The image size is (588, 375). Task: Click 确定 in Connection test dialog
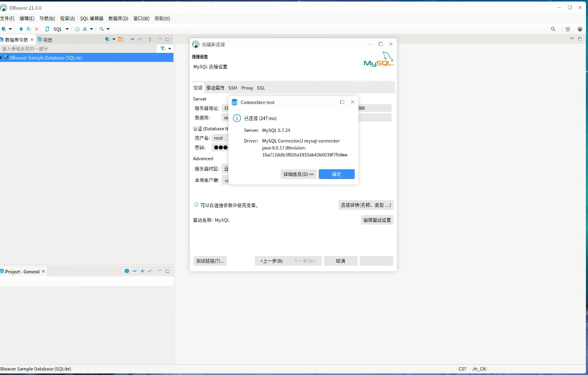(337, 174)
